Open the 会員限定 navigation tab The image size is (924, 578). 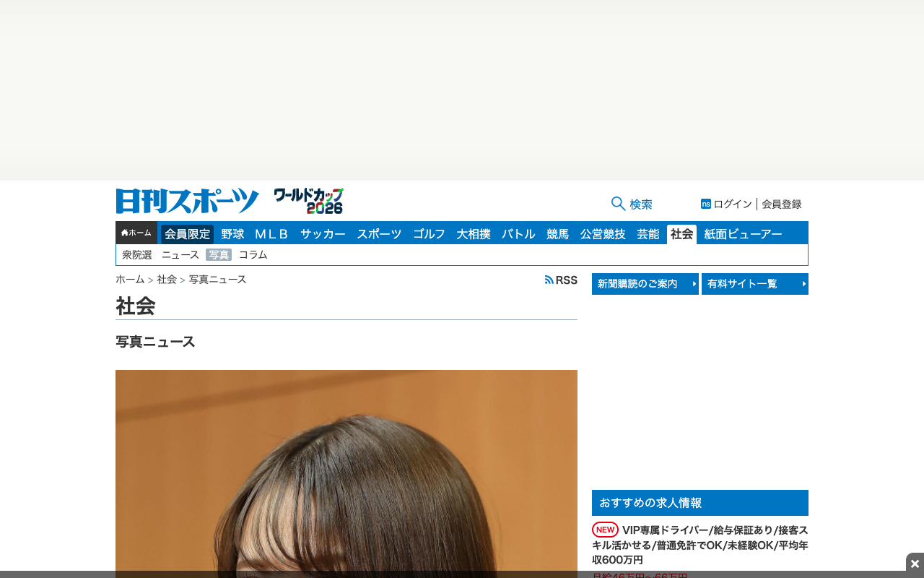point(187,234)
